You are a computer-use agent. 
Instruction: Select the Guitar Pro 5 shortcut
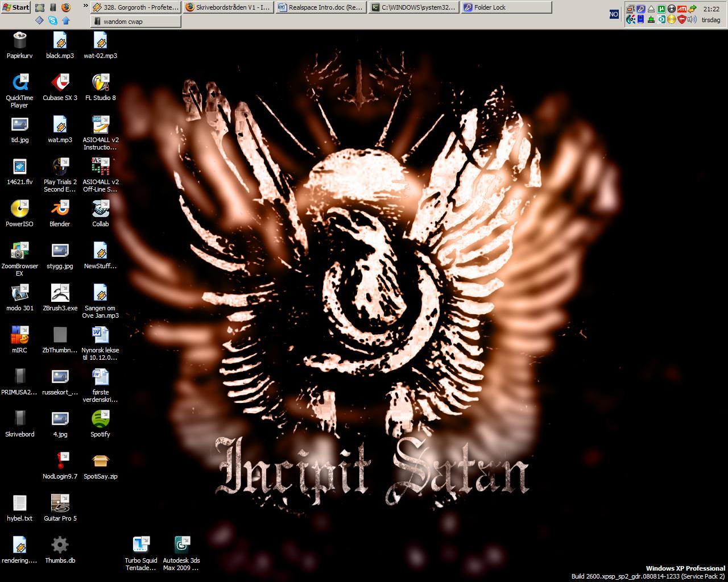pos(60,508)
